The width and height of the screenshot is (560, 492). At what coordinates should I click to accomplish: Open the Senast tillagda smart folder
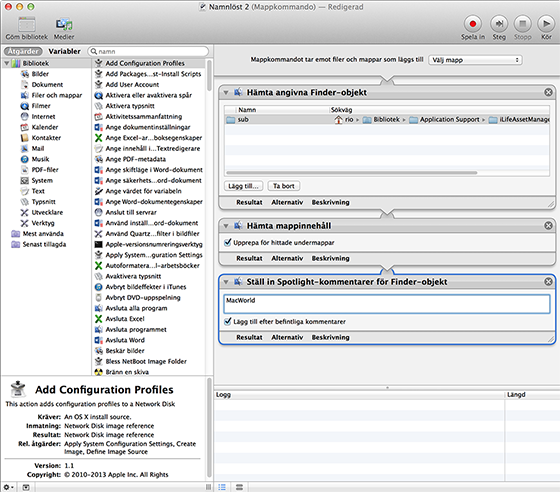tap(44, 245)
